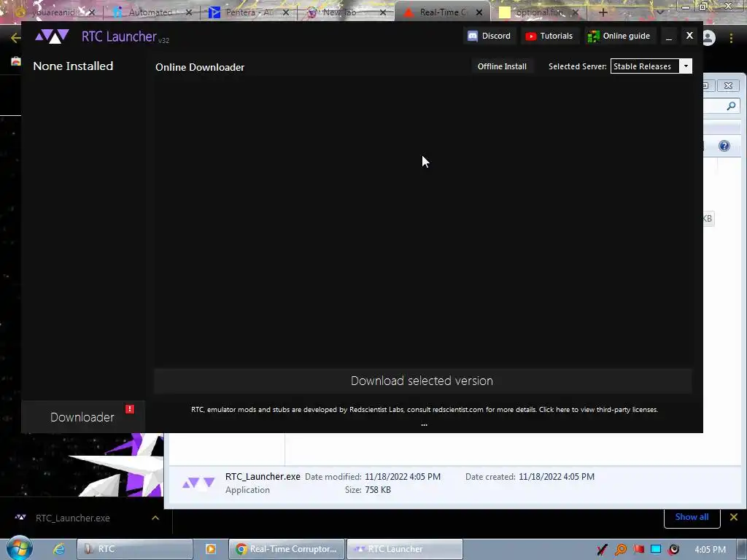Screen dimensions: 747x560
Task: Click the Explorer search magnifier icon
Action: (731, 106)
